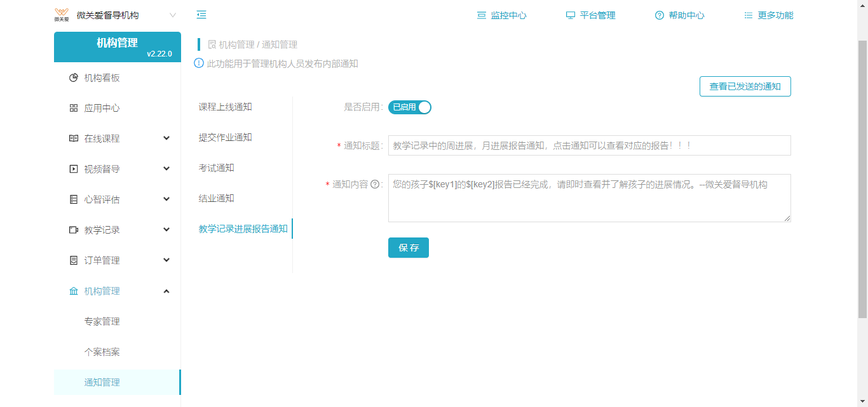Expand the 在线课程 chevron
868x407 pixels.
pyautogui.click(x=166, y=138)
